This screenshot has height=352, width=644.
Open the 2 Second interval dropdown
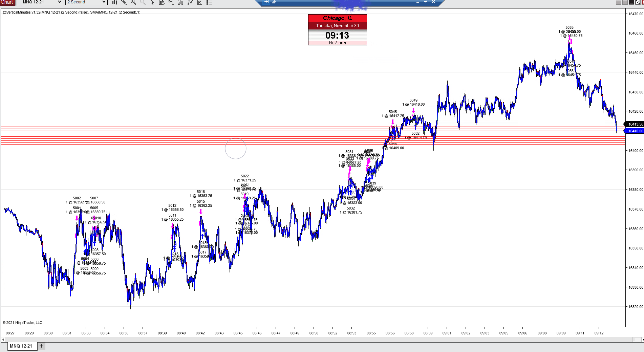[86, 2]
